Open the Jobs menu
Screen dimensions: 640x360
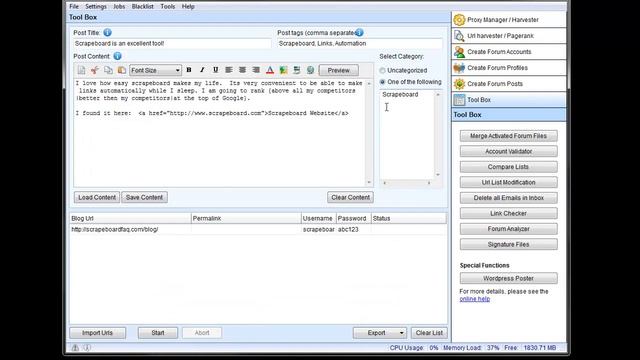(119, 7)
